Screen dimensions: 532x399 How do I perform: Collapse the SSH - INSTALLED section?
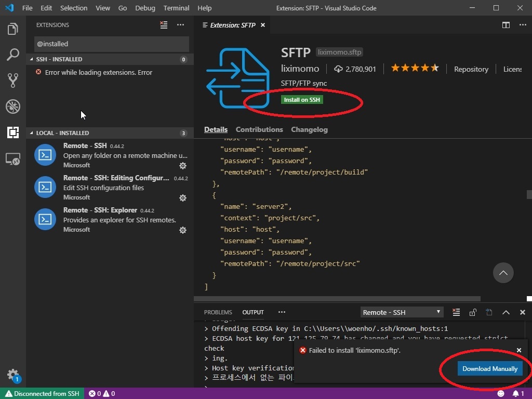pos(110,59)
